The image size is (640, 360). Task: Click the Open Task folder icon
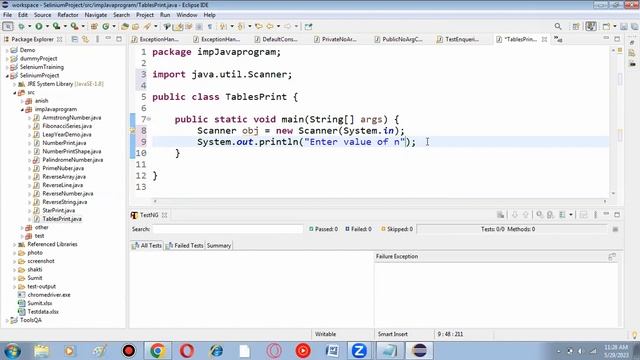click(x=136, y=27)
